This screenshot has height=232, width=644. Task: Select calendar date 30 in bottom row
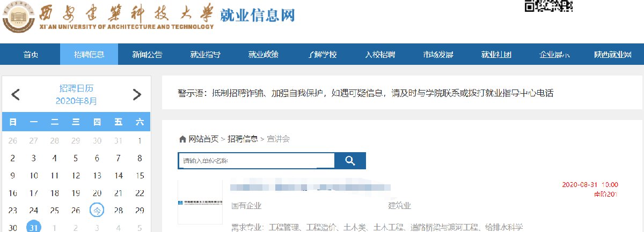(13, 228)
